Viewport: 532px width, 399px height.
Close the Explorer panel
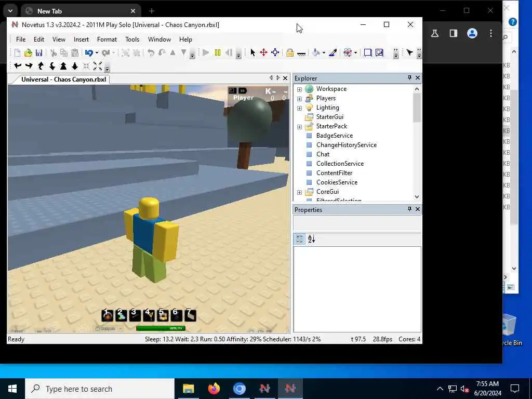coord(418,78)
